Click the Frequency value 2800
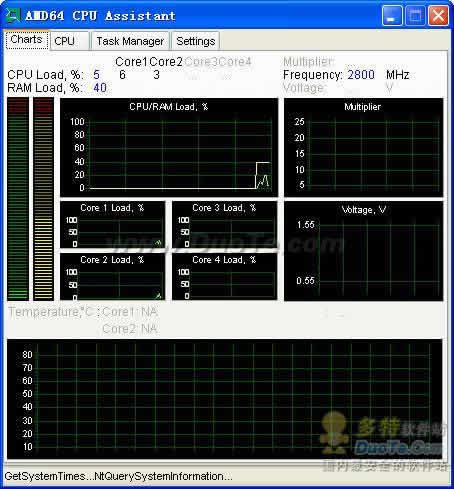454x489 pixels. 361,75
